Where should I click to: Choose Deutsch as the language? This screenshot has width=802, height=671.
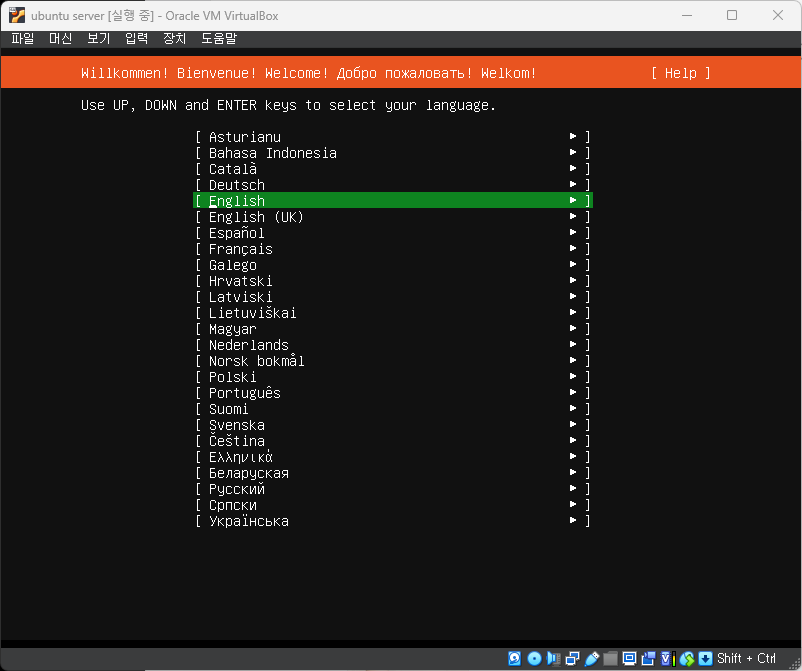(393, 185)
